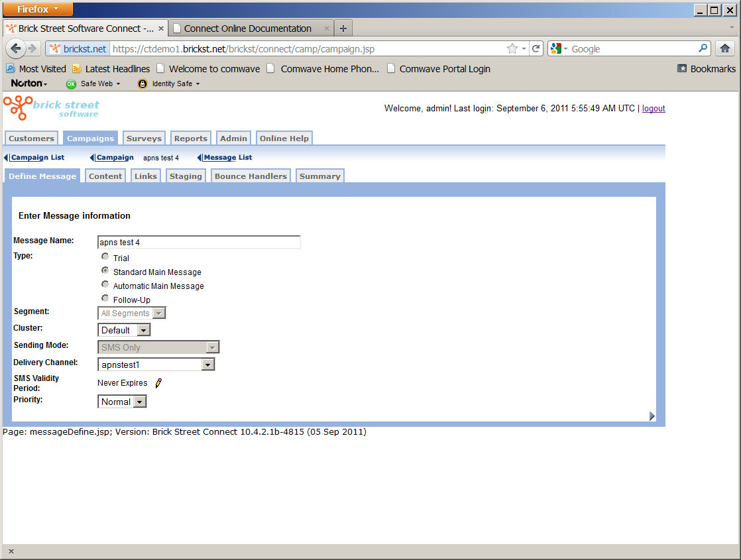Screen dimensions: 741x560
Task: Bookmark page using the star icon
Action: [512, 48]
